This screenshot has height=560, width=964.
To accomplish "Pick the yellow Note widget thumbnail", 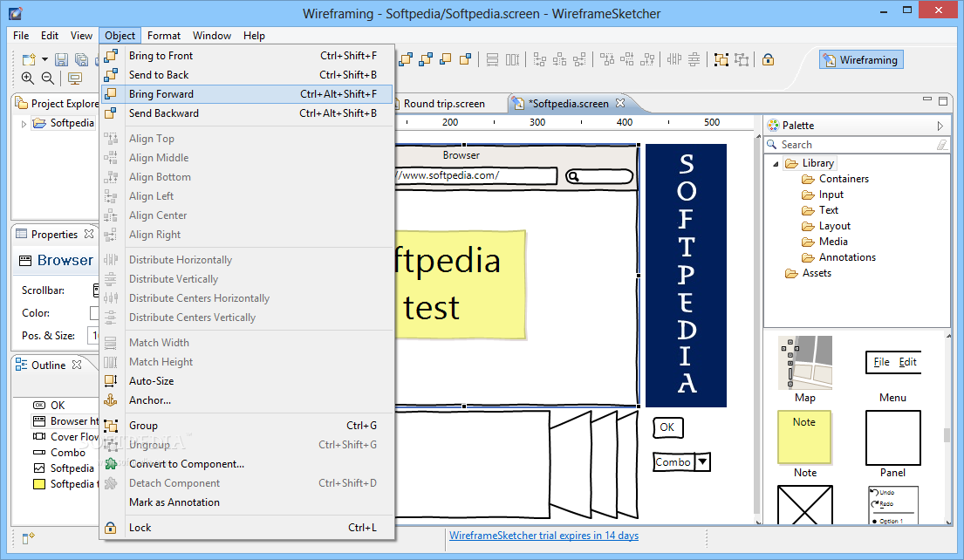I will (804, 437).
